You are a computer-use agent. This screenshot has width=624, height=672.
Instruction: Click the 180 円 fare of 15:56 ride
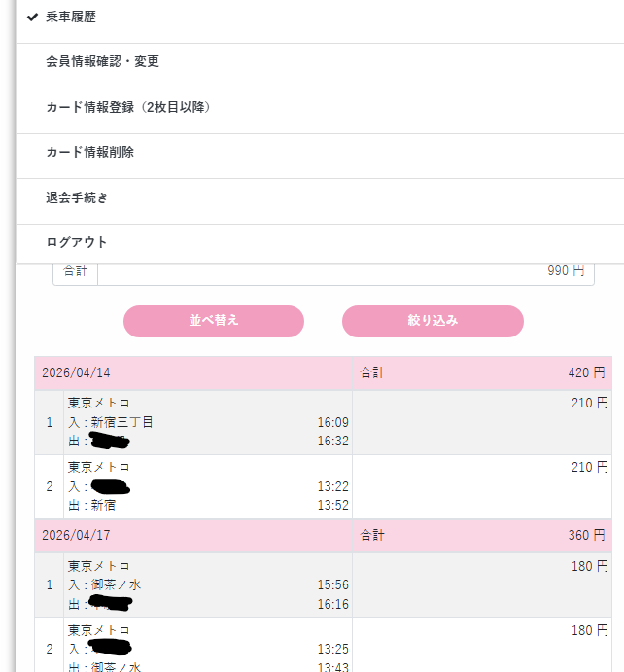(x=589, y=566)
